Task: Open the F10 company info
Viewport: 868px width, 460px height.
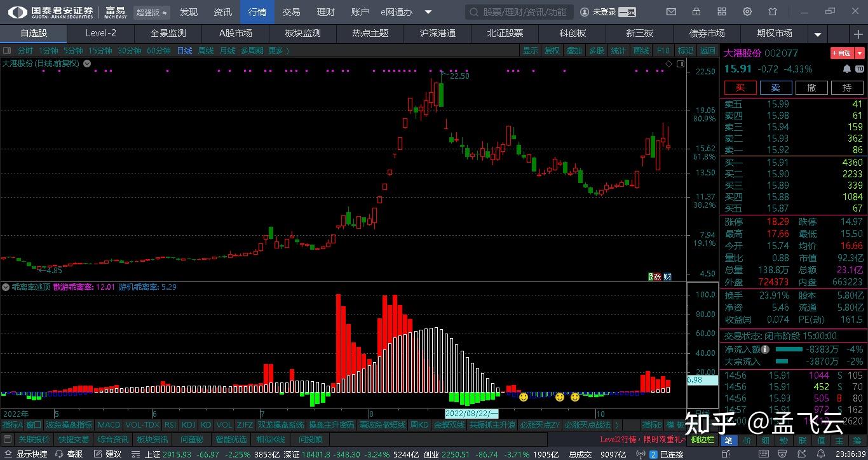Action: pos(663,51)
